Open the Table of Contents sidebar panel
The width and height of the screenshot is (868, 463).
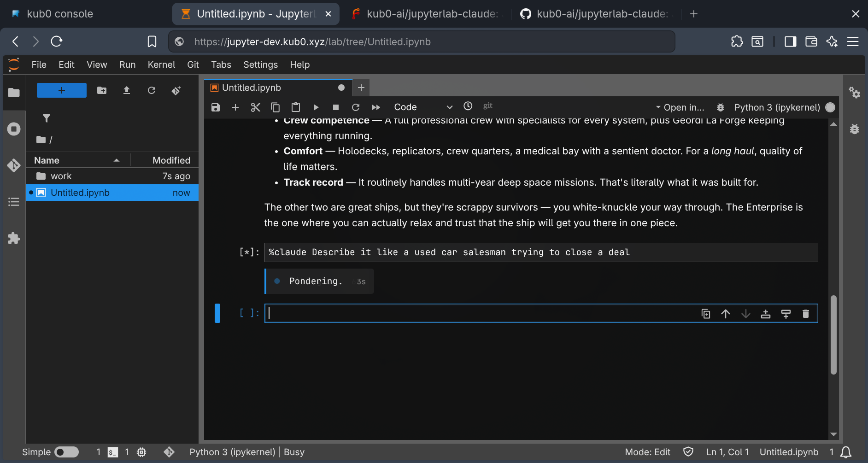point(14,202)
